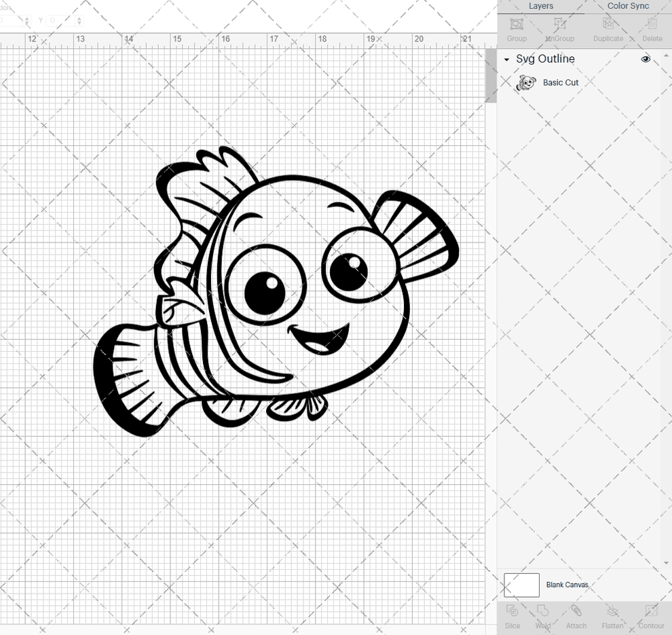Switch to the Layers tab
Viewport: 672px width, 635px height.
coord(541,6)
